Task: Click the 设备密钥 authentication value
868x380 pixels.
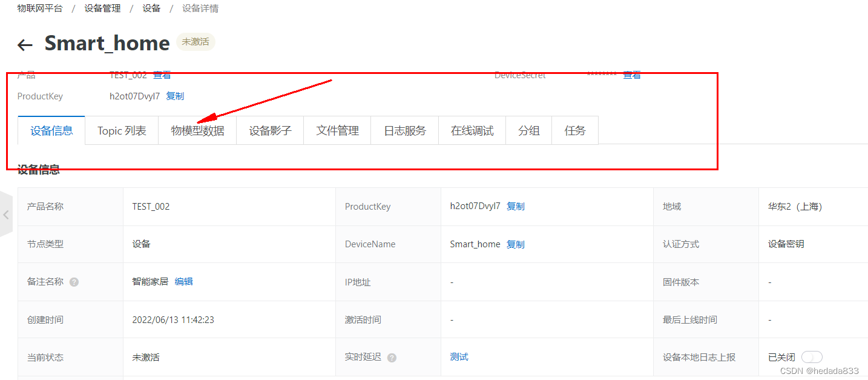Action: tap(786, 244)
